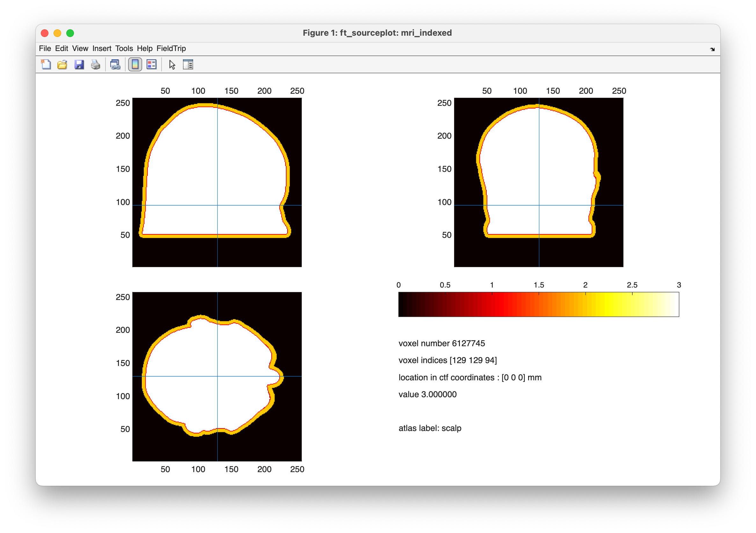
Task: Open the Tools menu
Action: click(x=124, y=48)
